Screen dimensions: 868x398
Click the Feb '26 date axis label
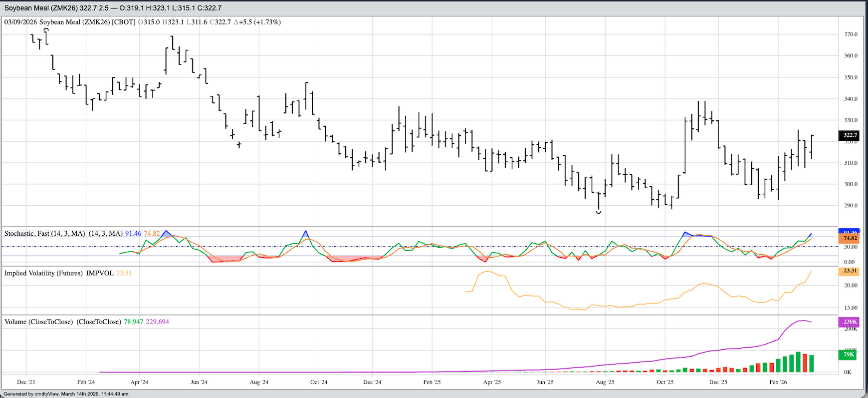[778, 382]
